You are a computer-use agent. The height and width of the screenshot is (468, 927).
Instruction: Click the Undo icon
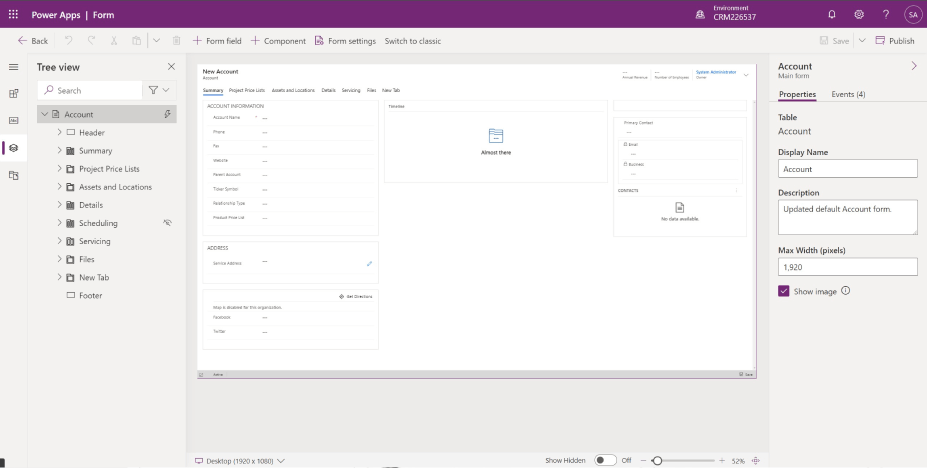69,40
